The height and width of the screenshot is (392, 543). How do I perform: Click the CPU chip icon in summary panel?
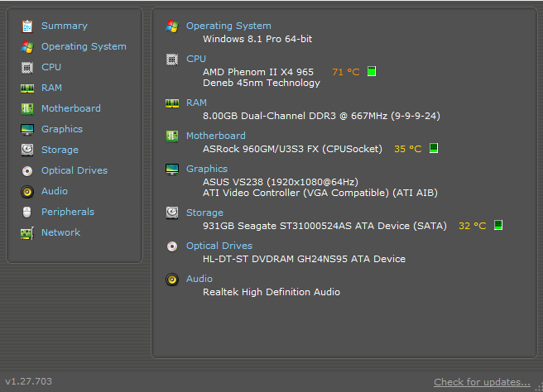(x=172, y=60)
